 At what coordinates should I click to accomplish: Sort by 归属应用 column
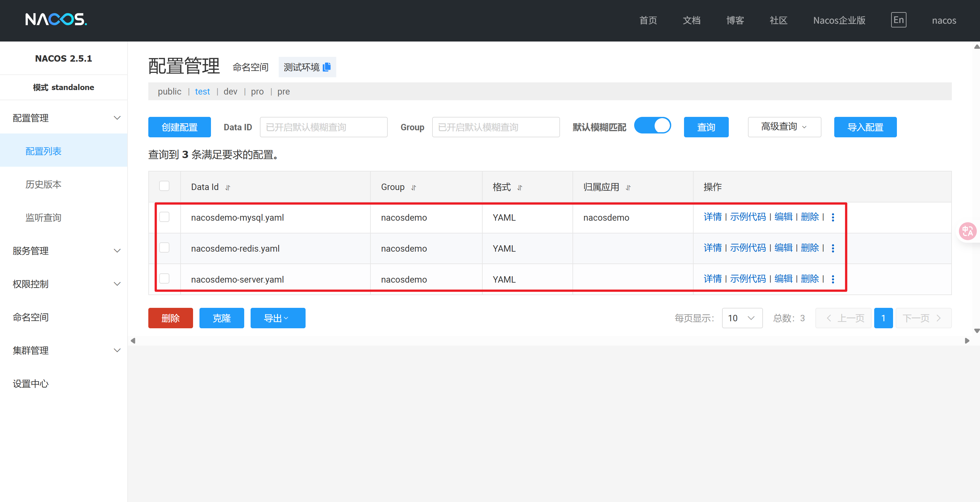pyautogui.click(x=628, y=187)
